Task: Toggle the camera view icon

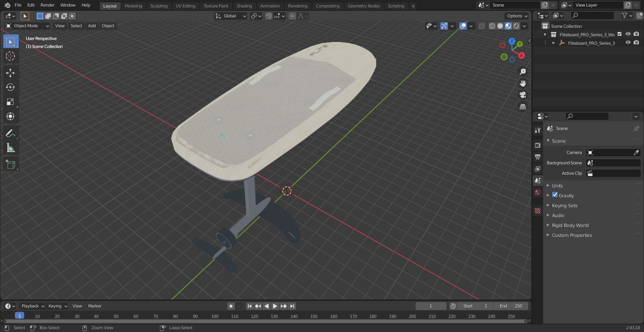Action: 522,95
